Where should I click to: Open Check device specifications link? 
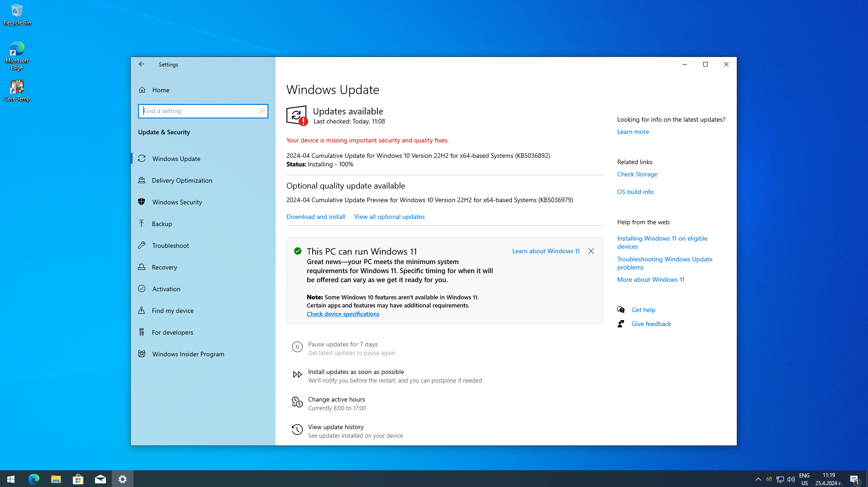343,314
